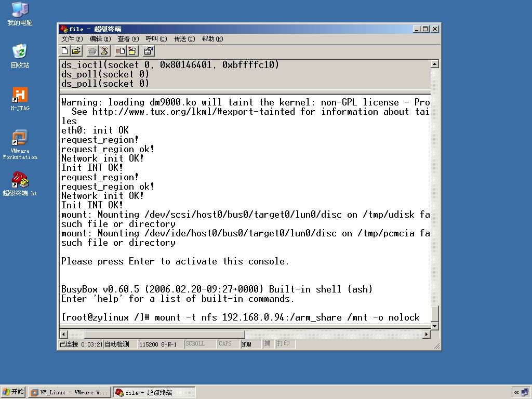Click the mount -t nfs command line

(x=240, y=317)
